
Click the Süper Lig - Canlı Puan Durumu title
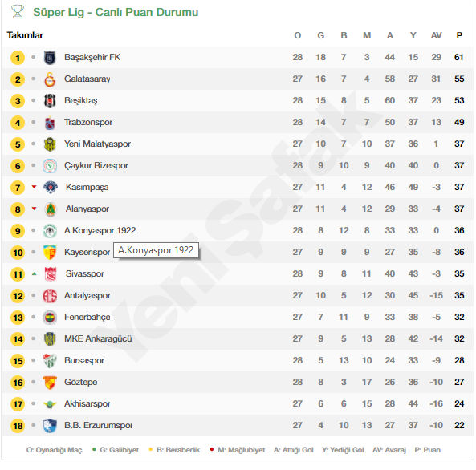point(116,12)
